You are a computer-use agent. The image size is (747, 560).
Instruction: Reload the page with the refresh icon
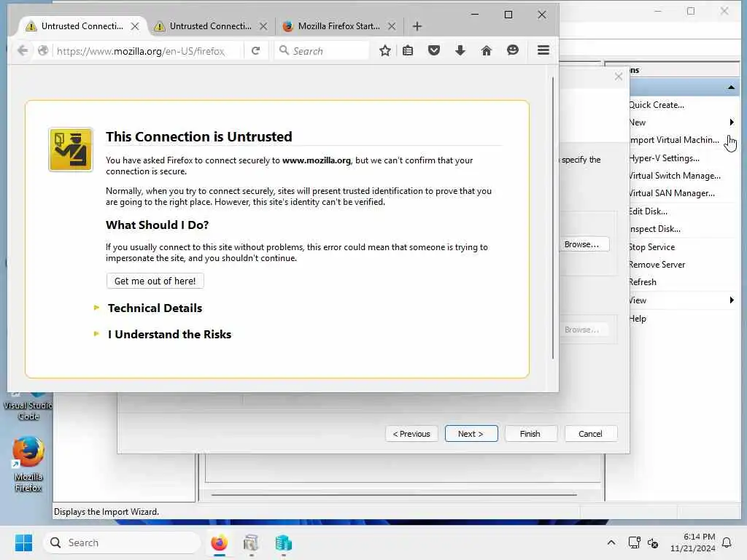coord(256,50)
